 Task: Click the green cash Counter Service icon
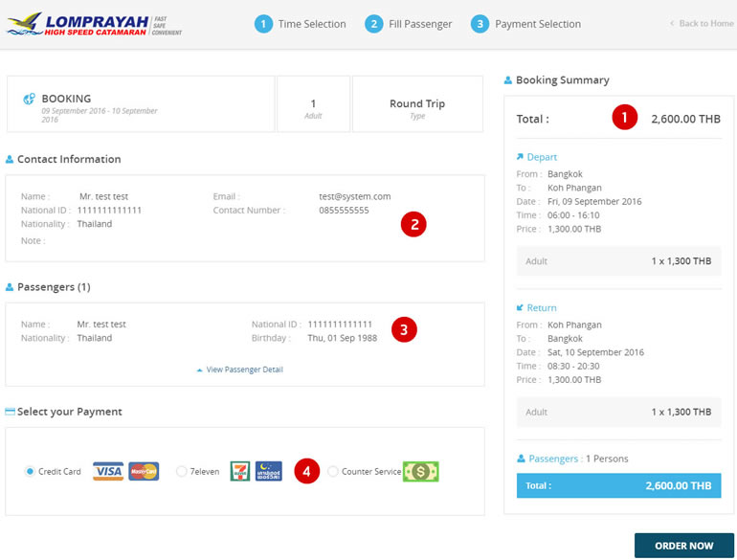pyautogui.click(x=420, y=471)
